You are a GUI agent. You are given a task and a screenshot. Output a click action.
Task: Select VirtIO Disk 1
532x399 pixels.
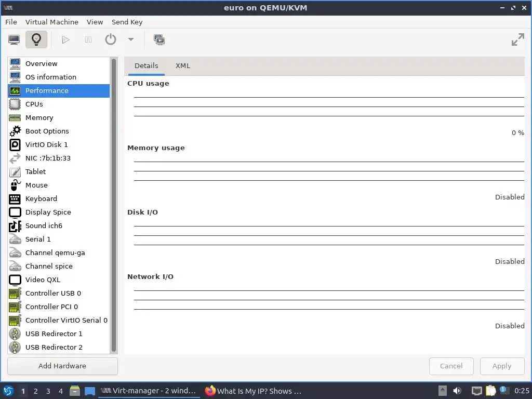click(x=59, y=144)
